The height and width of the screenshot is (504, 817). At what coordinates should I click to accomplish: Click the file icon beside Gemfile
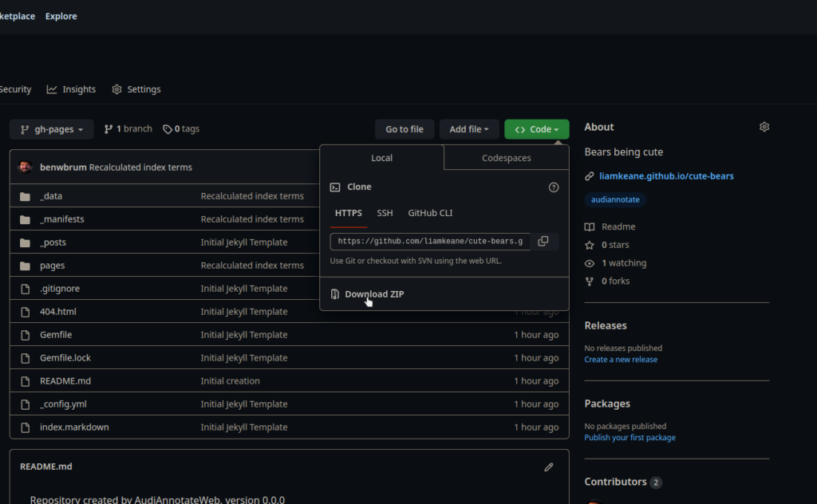[x=25, y=335]
